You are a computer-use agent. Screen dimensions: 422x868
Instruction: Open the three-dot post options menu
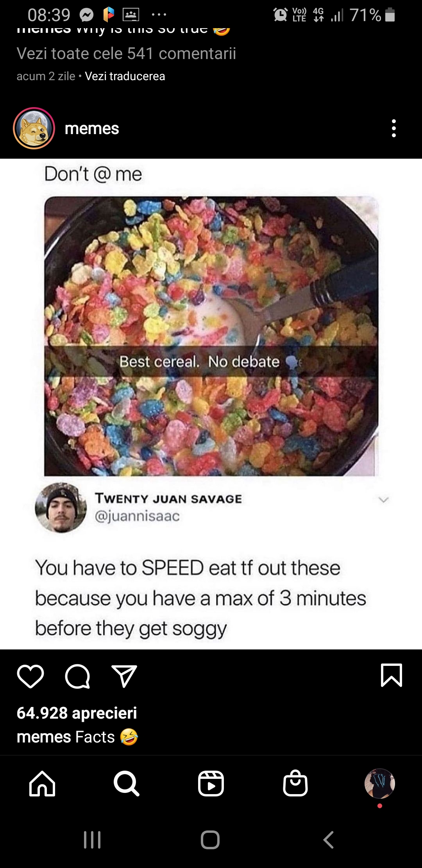pyautogui.click(x=394, y=128)
